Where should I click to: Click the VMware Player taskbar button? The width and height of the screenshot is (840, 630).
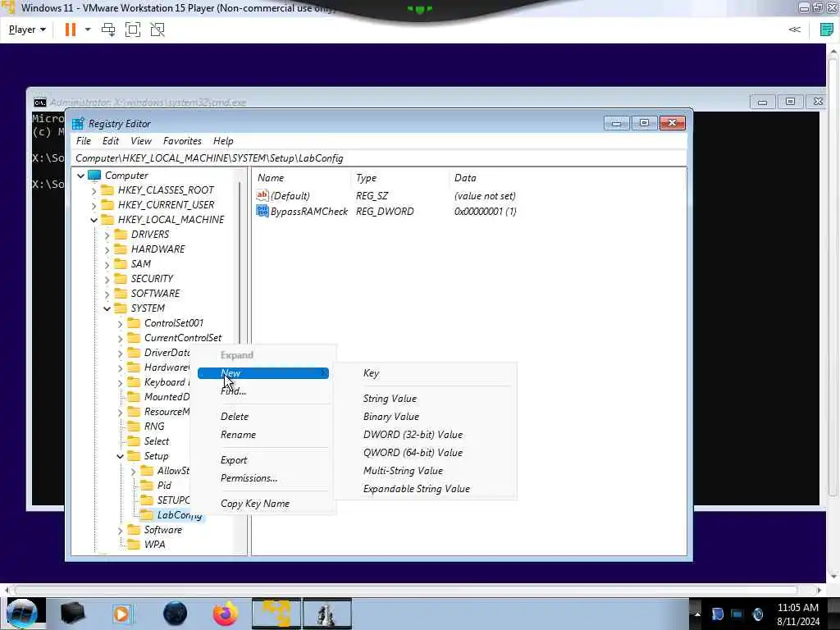(x=276, y=614)
